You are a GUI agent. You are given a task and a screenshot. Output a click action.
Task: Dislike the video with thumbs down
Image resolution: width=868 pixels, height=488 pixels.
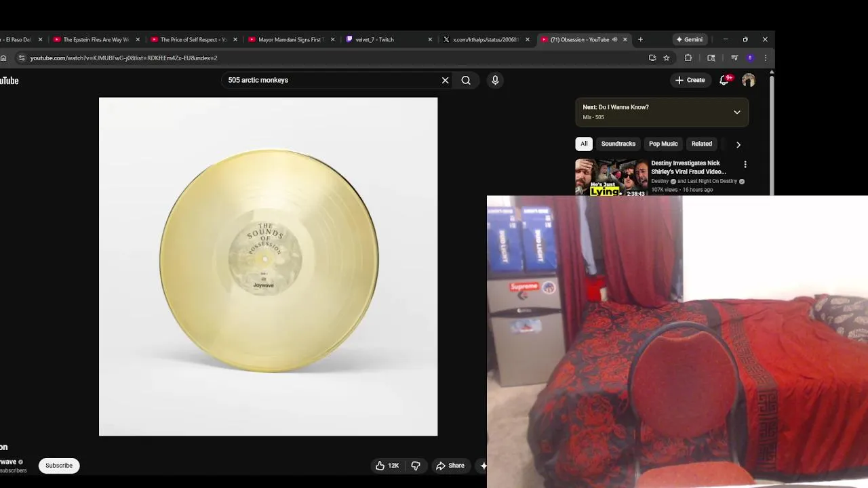coord(416,466)
